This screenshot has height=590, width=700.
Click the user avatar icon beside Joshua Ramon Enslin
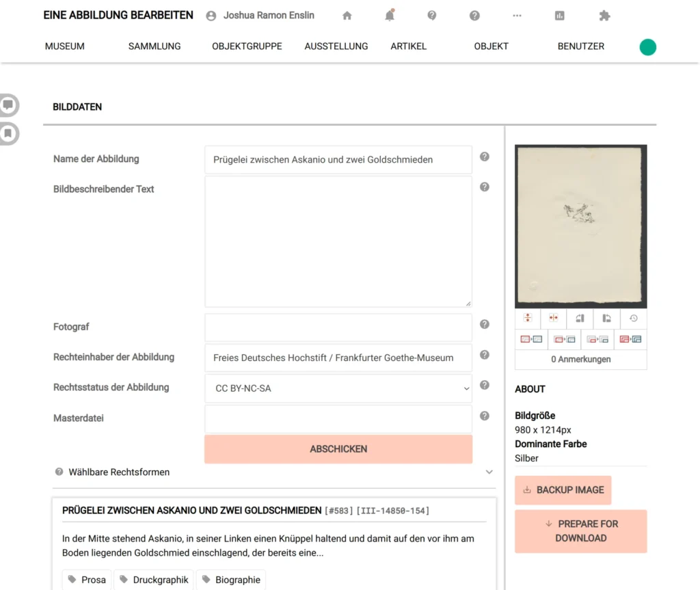[x=211, y=16]
